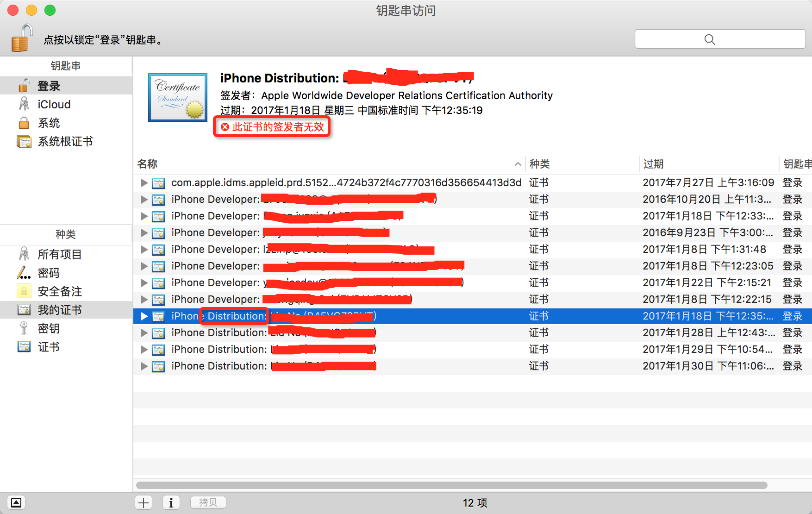The width and height of the screenshot is (812, 514).
Task: Click the 证书 category certificate icon
Action: (x=24, y=346)
